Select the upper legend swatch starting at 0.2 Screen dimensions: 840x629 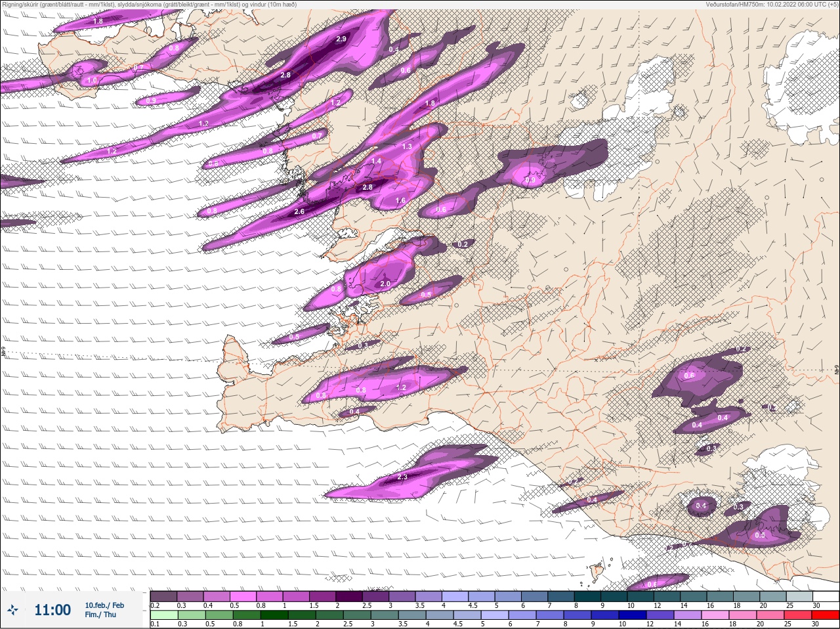(x=163, y=596)
